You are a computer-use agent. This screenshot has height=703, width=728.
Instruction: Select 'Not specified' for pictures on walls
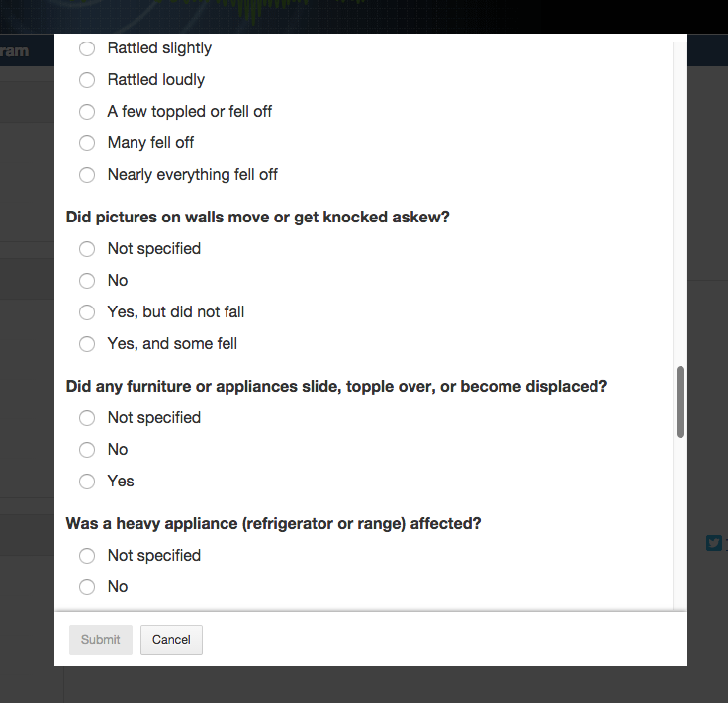[x=87, y=249]
